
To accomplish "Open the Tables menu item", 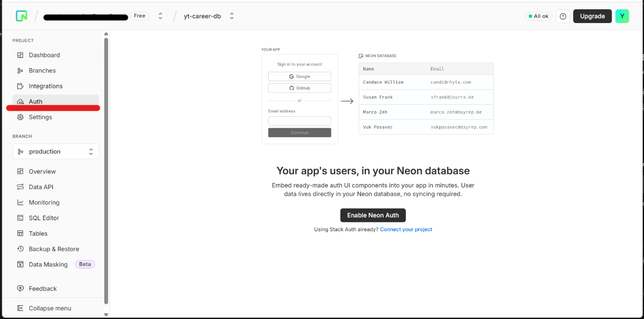I will 38,234.
